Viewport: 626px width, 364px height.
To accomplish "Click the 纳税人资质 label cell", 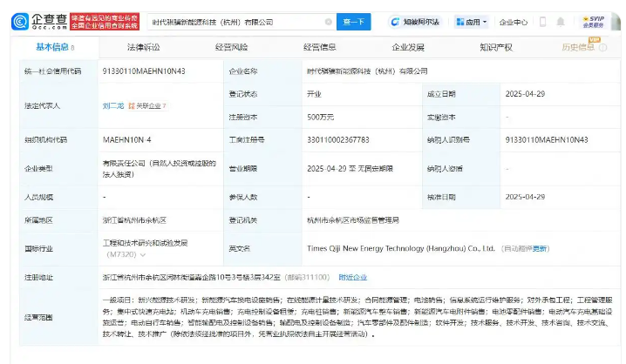I will 460,169.
